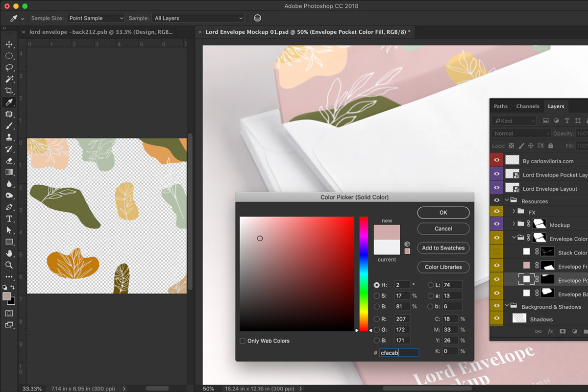Select the Type tool

click(x=9, y=219)
